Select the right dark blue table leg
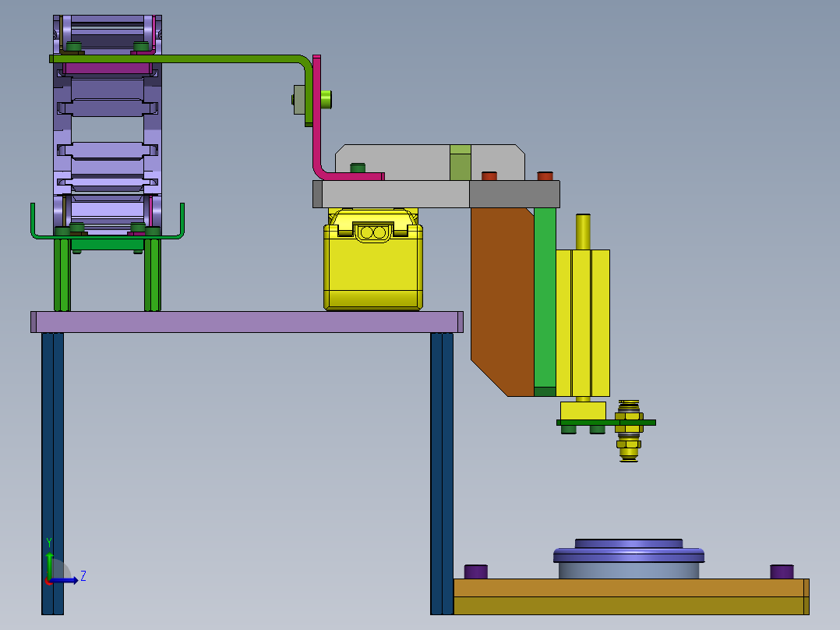840x630 pixels. (x=442, y=473)
